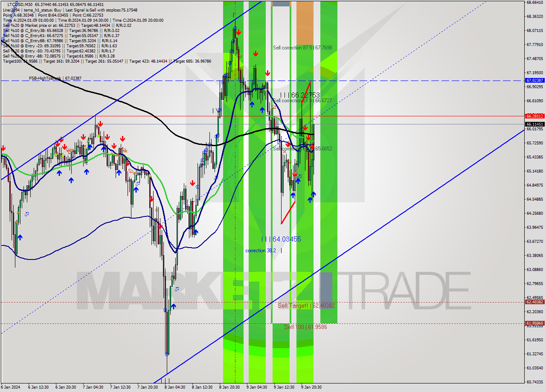Screen dimensions: 546x392
Task: Click 'Sell correction 61.8 | 66.6727' label
Action: coord(302,101)
